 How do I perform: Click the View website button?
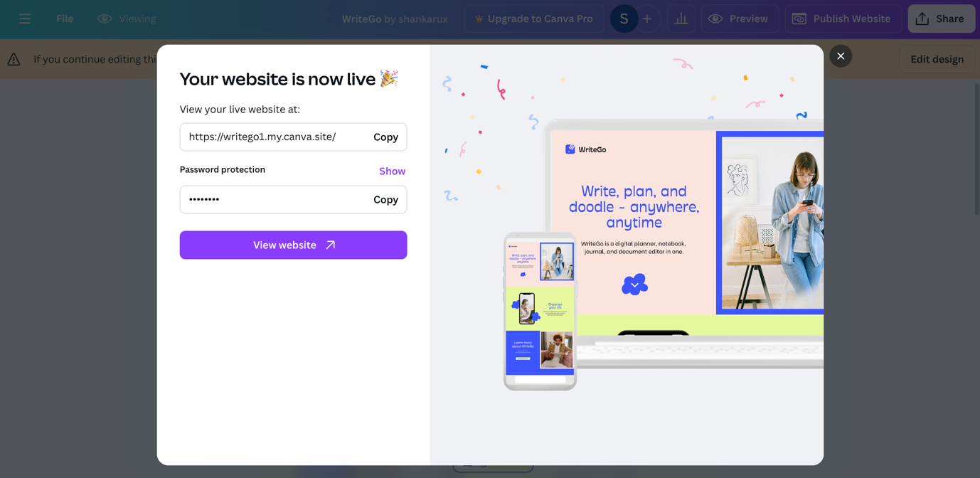(293, 245)
